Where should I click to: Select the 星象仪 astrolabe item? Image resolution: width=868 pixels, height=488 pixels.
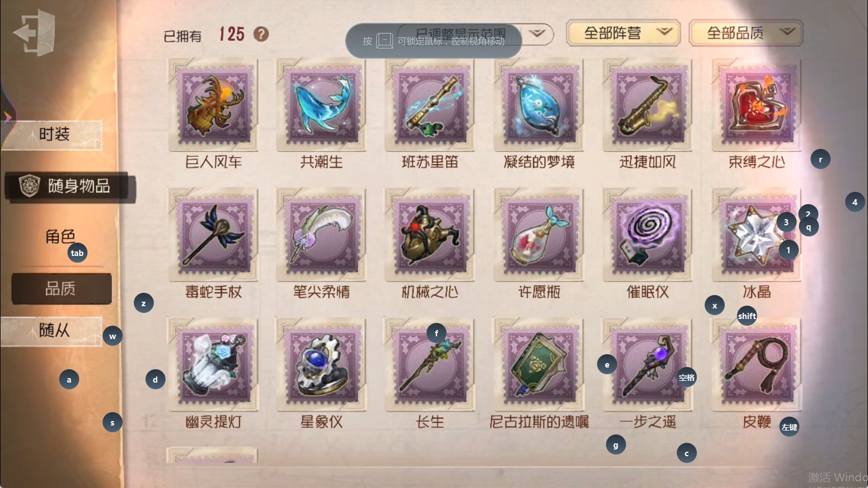322,365
